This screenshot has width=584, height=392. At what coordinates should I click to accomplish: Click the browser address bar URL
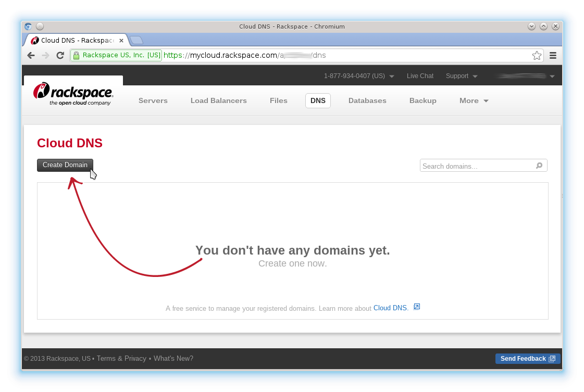245,56
